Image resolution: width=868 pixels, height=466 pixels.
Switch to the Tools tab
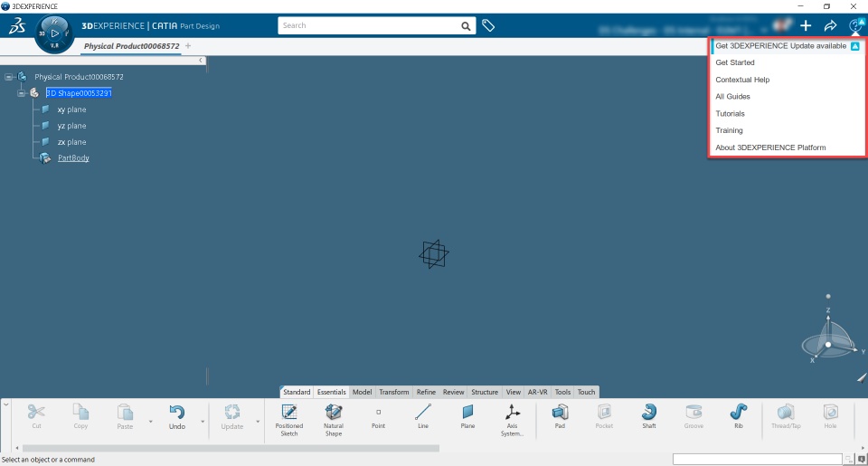click(x=562, y=392)
